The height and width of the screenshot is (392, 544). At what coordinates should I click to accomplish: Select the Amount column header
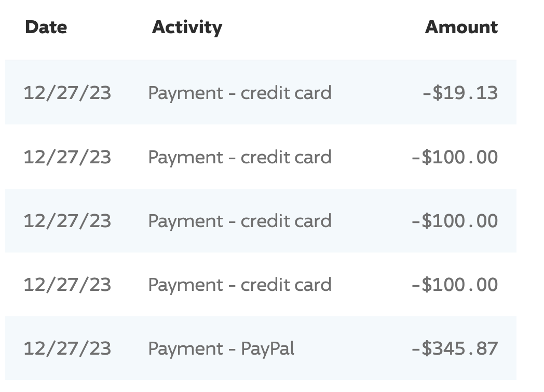[x=461, y=27]
